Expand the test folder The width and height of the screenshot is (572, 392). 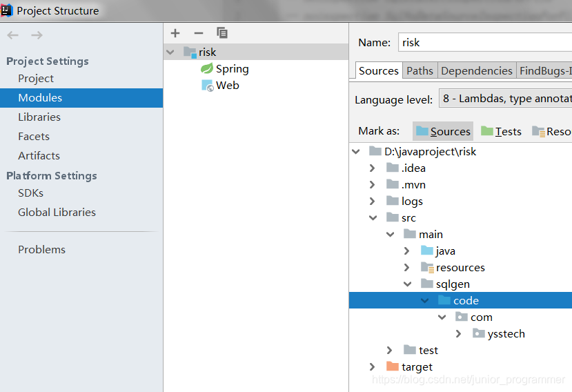pyautogui.click(x=389, y=350)
